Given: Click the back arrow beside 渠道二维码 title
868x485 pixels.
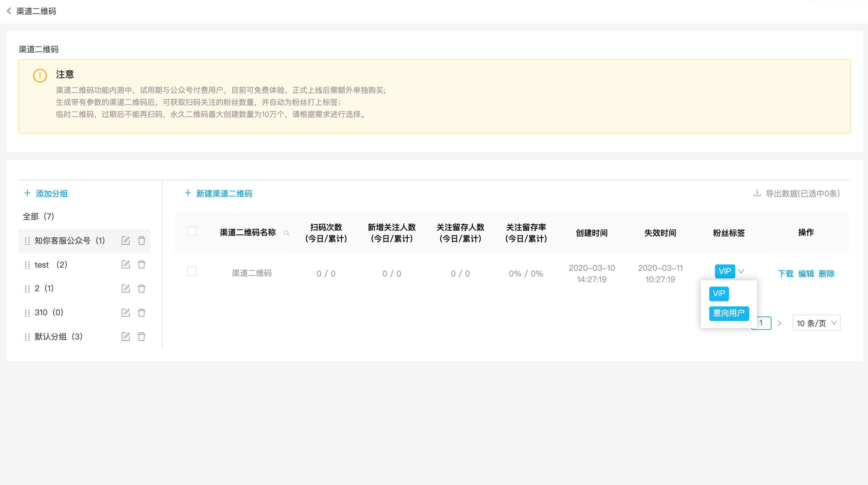Looking at the screenshot, I should click(x=9, y=11).
